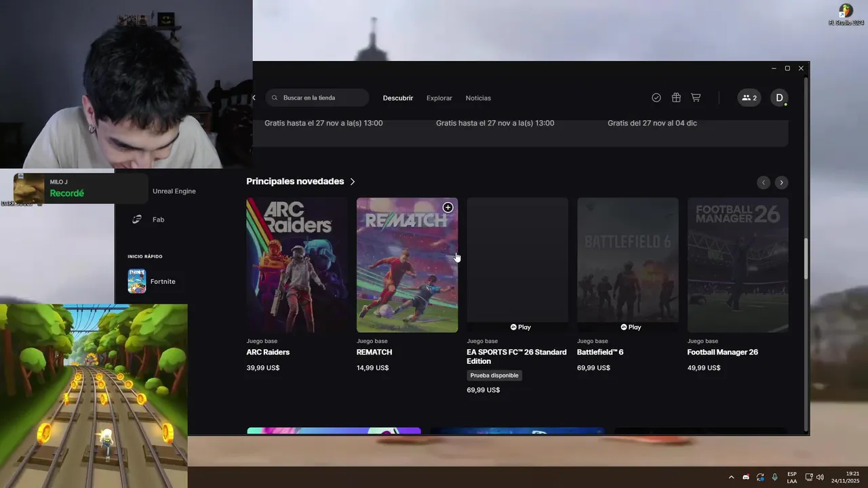Click the ESP LAA language indicator
Screen dimensions: 868x488
point(792,477)
